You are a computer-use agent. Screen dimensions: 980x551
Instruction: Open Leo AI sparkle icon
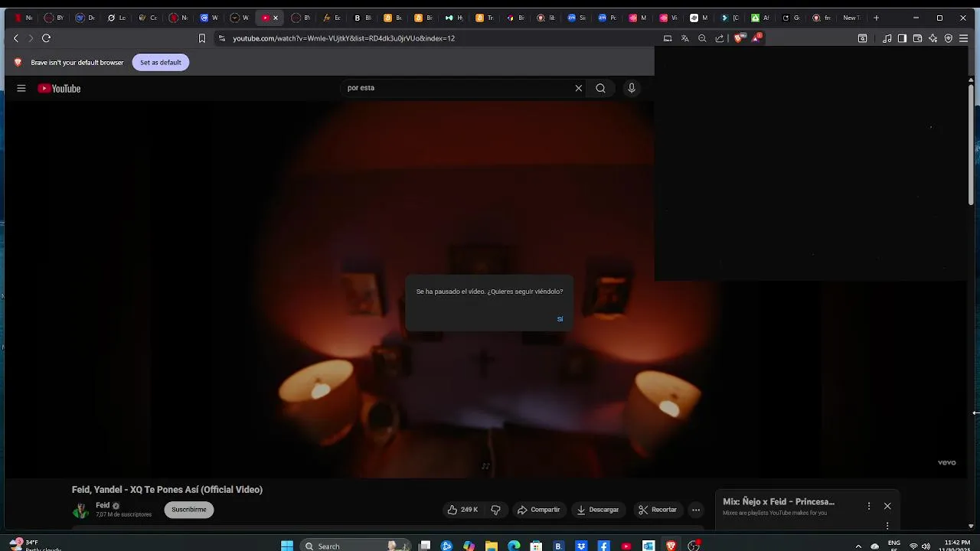coord(933,38)
